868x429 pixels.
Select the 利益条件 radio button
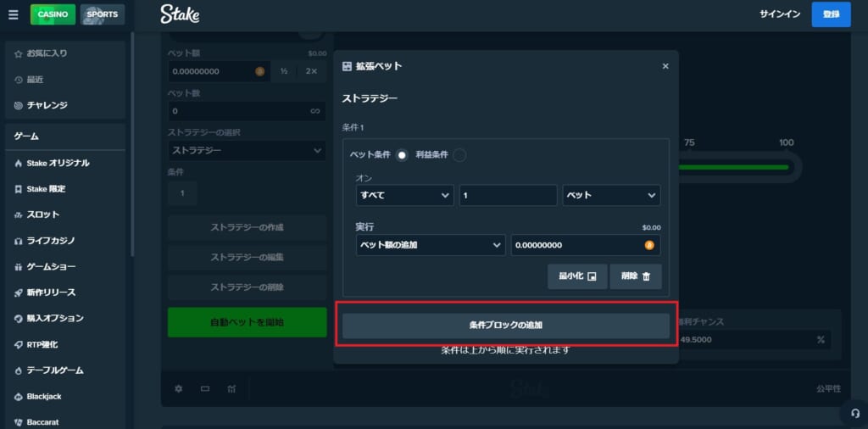coord(459,155)
